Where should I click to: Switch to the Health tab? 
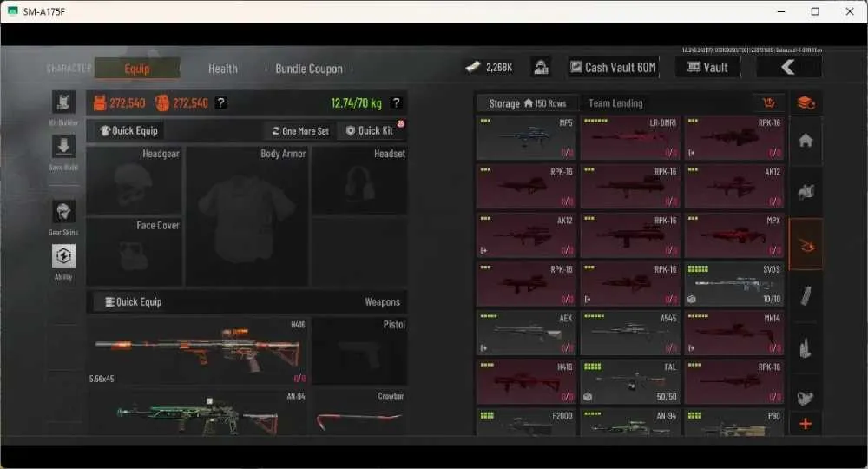[x=223, y=69]
